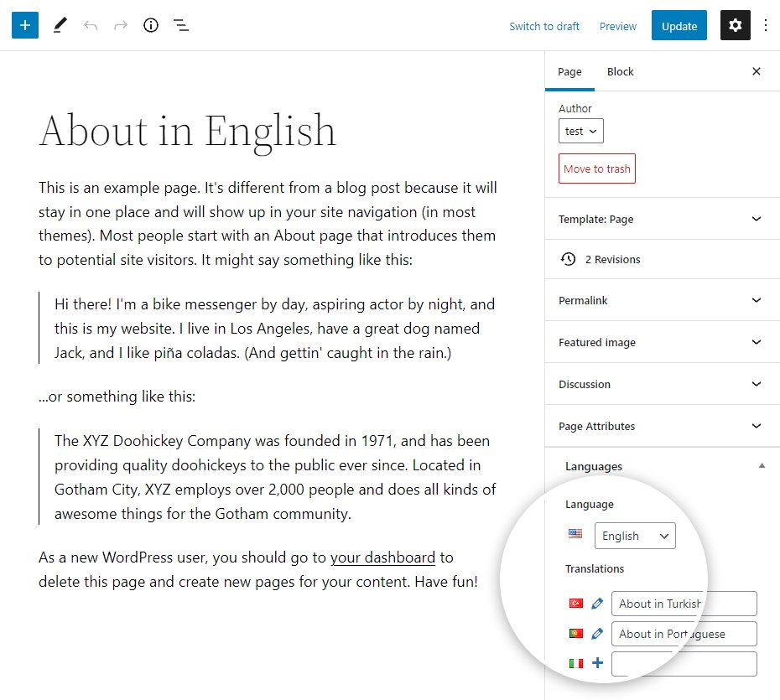Toggle the Settings gear button
The height and width of the screenshot is (700, 780).
point(736,26)
